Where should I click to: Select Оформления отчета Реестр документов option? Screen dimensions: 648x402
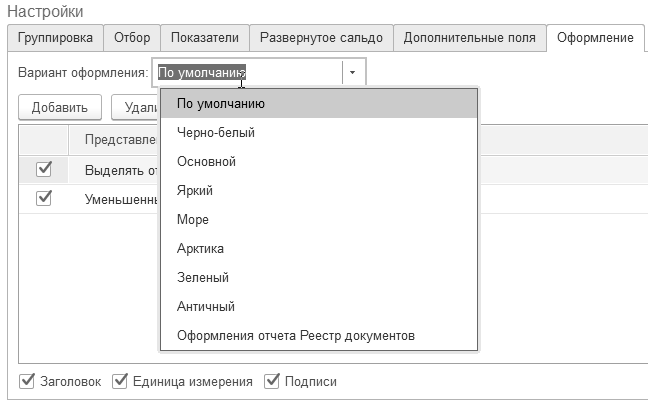295,335
